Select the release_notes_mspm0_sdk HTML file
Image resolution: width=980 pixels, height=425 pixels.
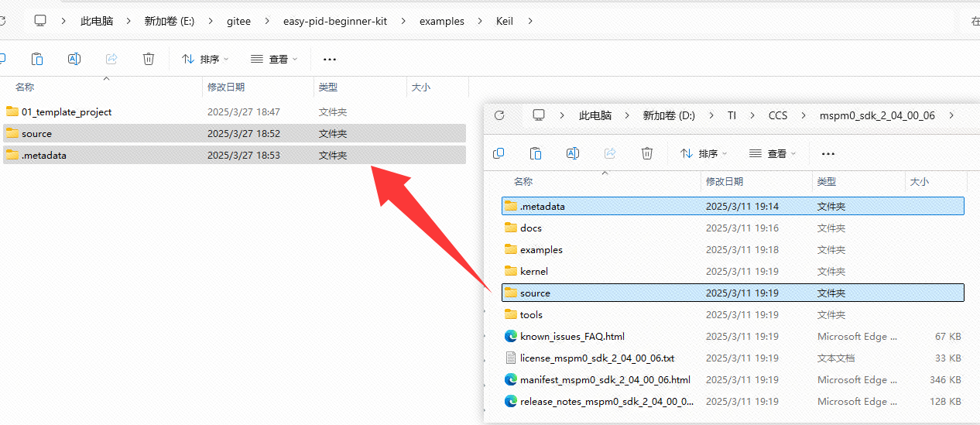733,402
